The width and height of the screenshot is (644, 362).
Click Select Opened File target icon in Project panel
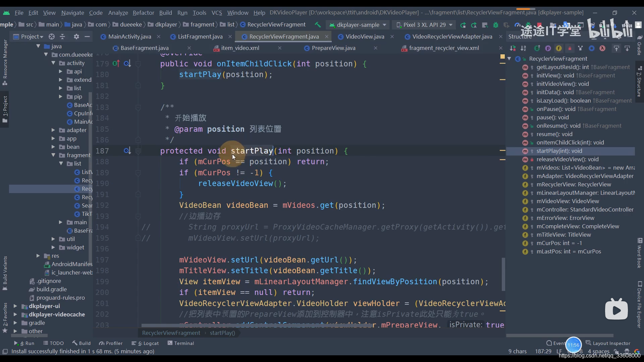51,37
